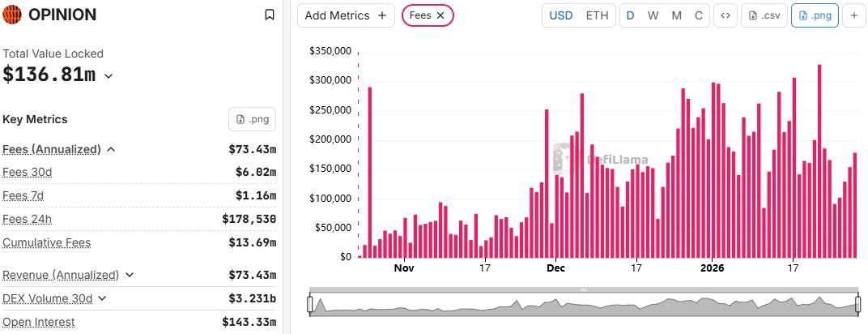The width and height of the screenshot is (868, 334).
Task: Switch currency to ETH
Action: click(597, 15)
